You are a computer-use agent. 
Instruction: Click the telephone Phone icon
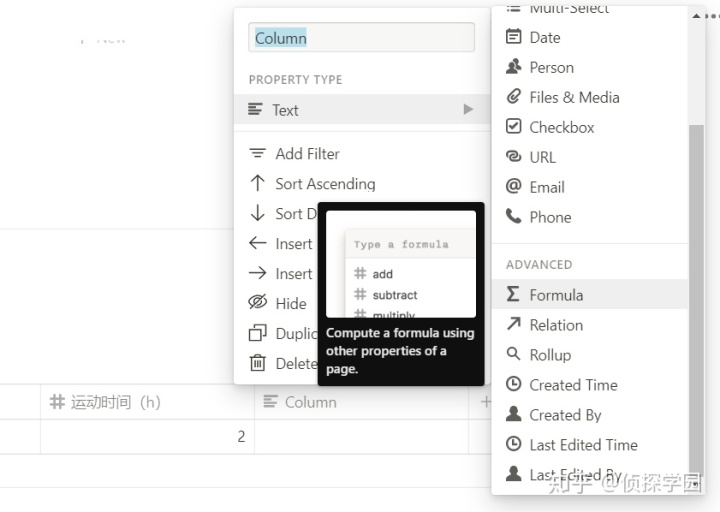click(513, 216)
